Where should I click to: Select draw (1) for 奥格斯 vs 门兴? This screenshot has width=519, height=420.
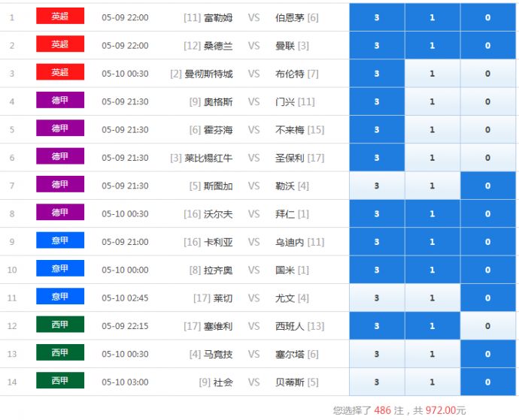[x=432, y=101]
